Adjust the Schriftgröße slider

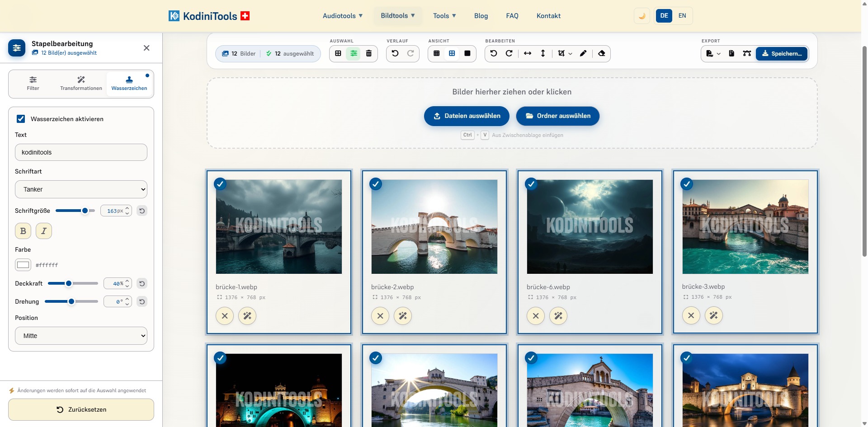click(75, 211)
